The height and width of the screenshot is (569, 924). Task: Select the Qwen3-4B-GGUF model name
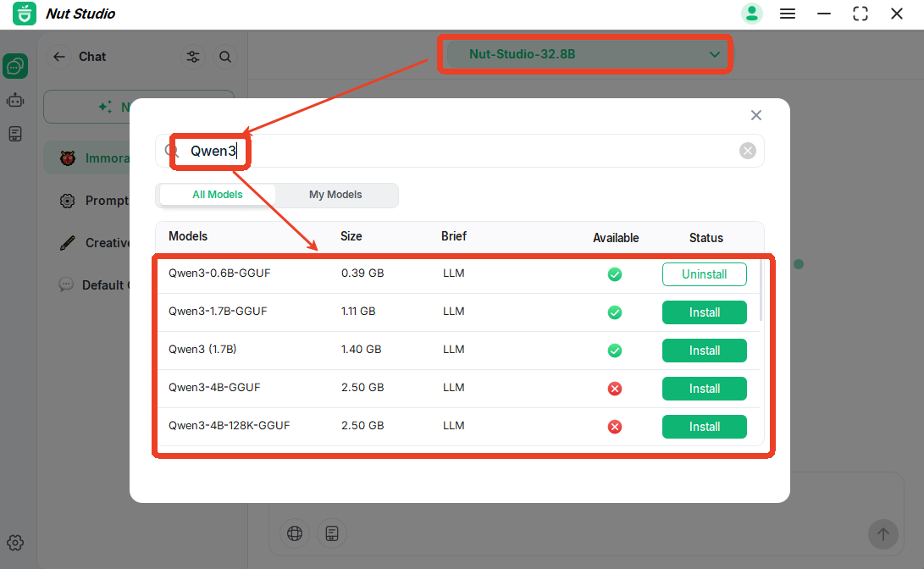(x=214, y=388)
